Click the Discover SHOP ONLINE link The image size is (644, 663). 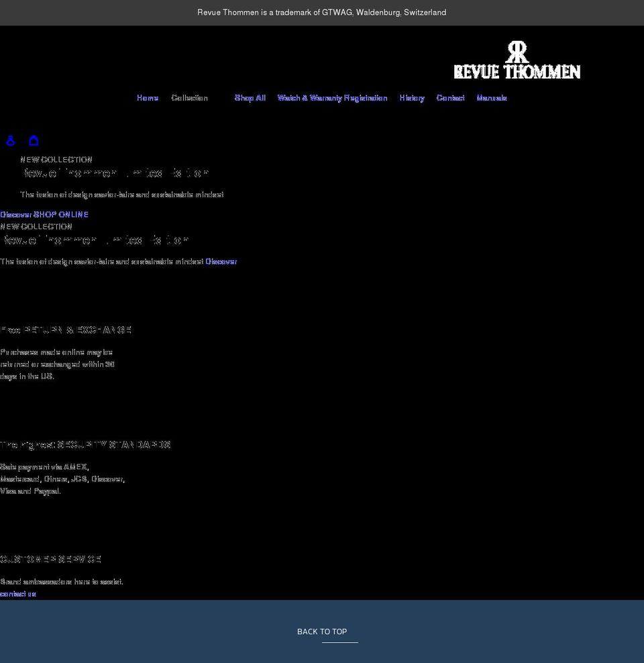pos(44,215)
